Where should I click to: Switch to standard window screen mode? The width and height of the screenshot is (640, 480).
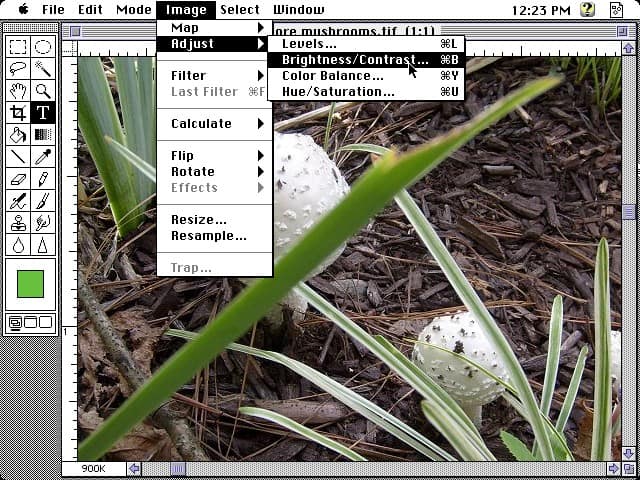(16, 323)
